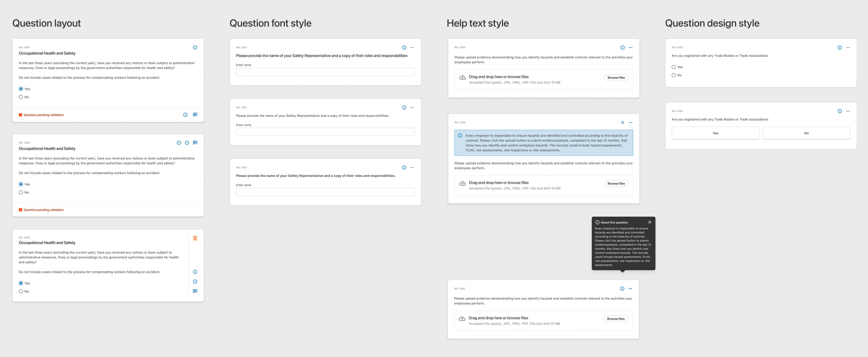Open three-dots menu on first font style card

pyautogui.click(x=412, y=47)
